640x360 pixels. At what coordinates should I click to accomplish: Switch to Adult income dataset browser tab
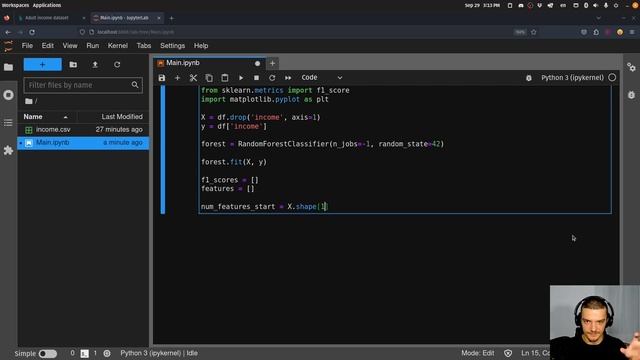(x=51, y=18)
